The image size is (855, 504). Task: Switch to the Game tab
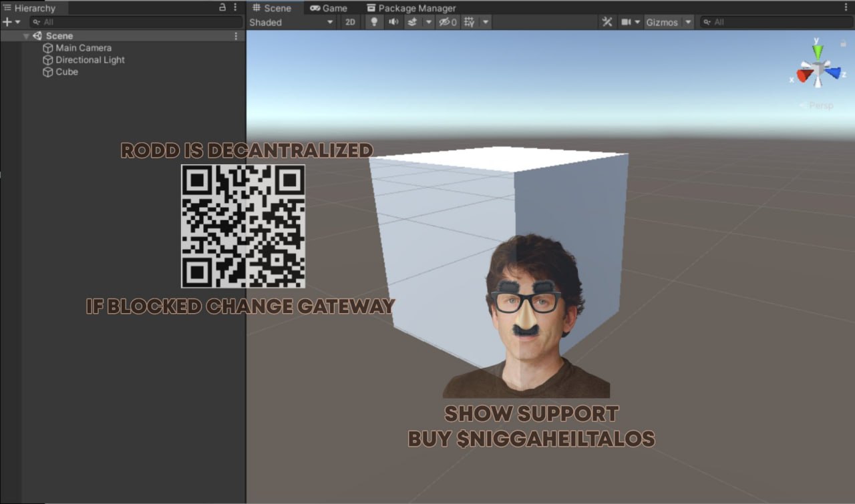coord(329,8)
